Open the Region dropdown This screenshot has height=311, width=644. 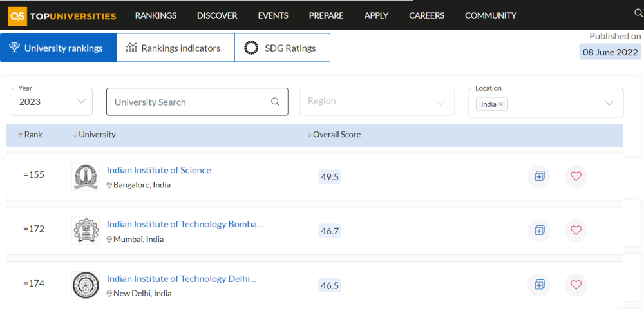click(377, 102)
